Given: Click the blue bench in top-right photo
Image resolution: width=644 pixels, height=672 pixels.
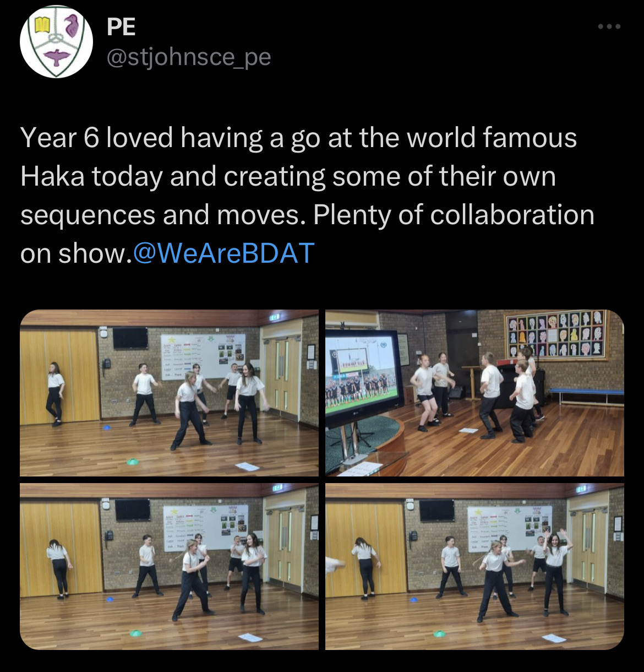Looking at the screenshot, I should click(586, 394).
